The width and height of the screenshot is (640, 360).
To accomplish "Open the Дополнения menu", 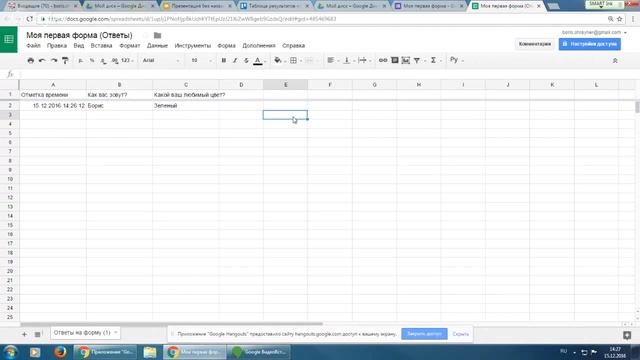I will 259,46.
